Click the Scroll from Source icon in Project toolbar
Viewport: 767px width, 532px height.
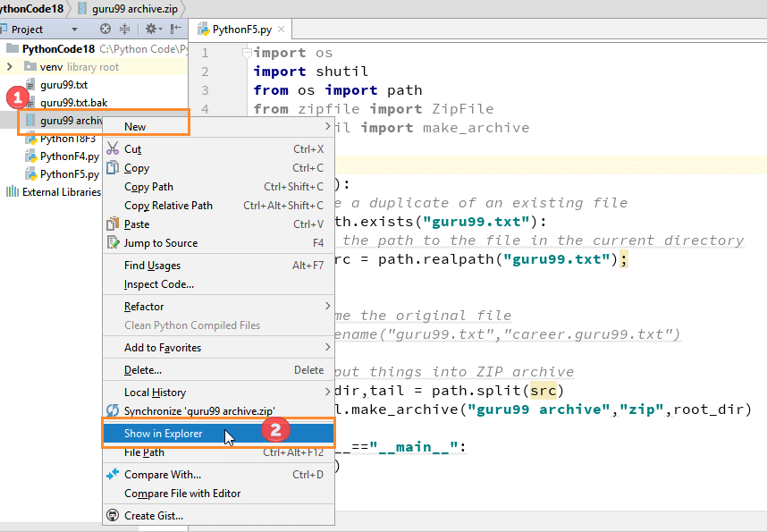tap(105, 29)
